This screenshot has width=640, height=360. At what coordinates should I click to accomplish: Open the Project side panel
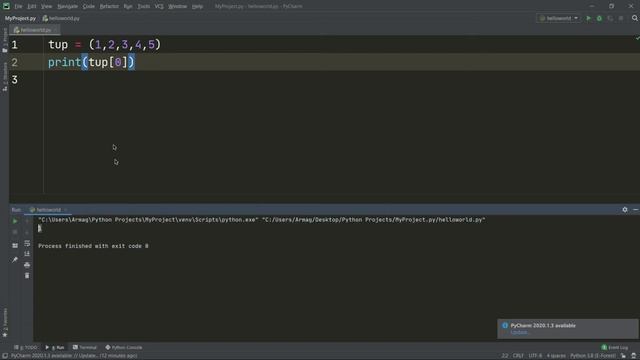pos(5,40)
